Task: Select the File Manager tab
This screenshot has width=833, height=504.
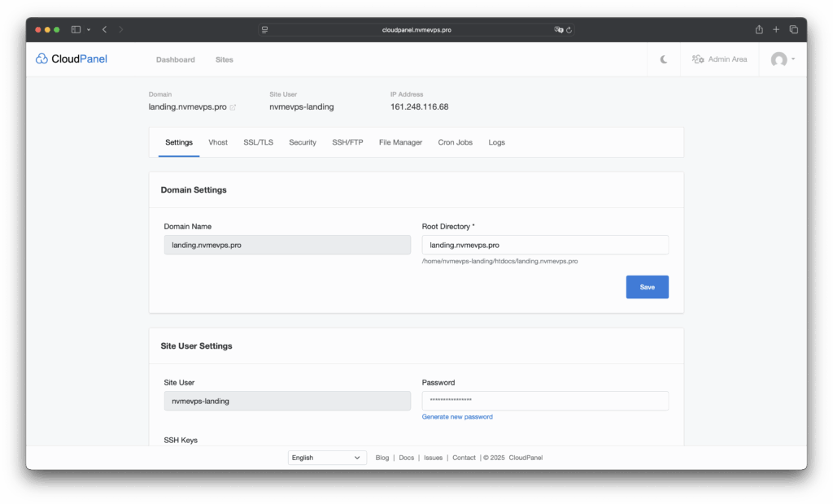Action: pos(400,142)
